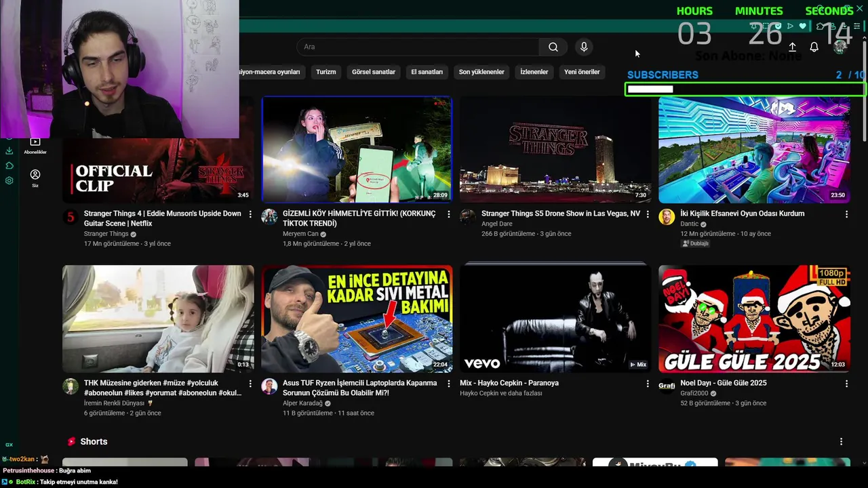Open Mix - Hayko Cepkin - Paranoya title
Viewport: 868px width, 488px height.
(x=509, y=383)
